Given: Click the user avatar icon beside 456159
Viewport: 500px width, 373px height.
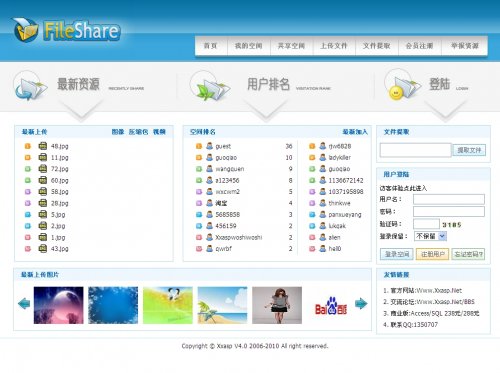Looking at the screenshot, I should tap(209, 226).
